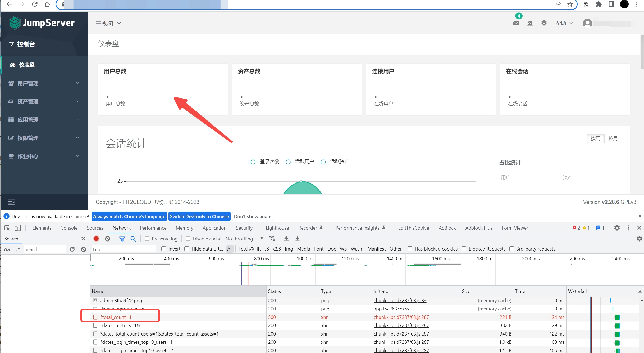Stop network recording with the red record button
The image size is (644, 353).
tap(96, 239)
